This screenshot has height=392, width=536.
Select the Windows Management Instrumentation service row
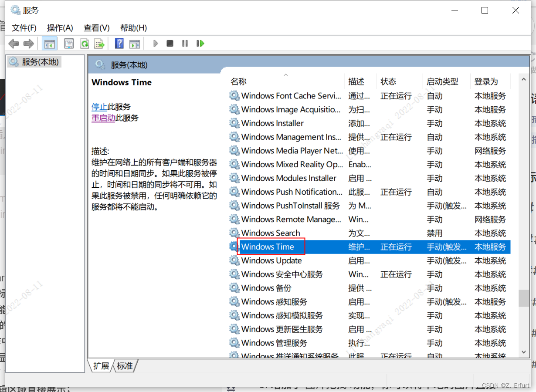[370, 137]
